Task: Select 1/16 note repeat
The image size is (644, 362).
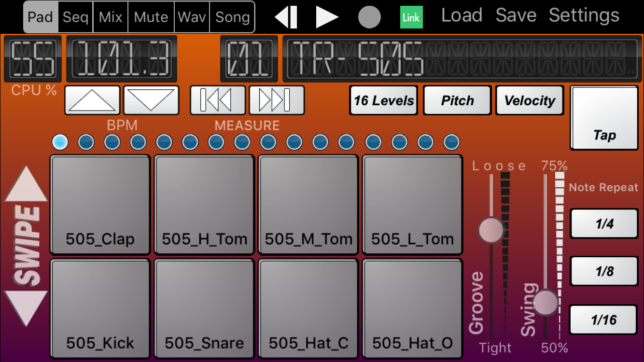Action: coord(604,320)
